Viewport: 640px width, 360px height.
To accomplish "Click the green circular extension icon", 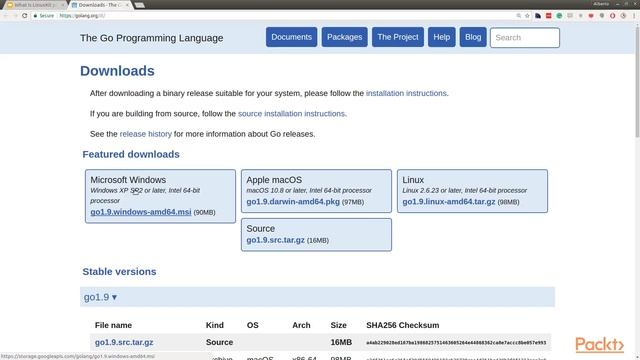I will coord(559,16).
